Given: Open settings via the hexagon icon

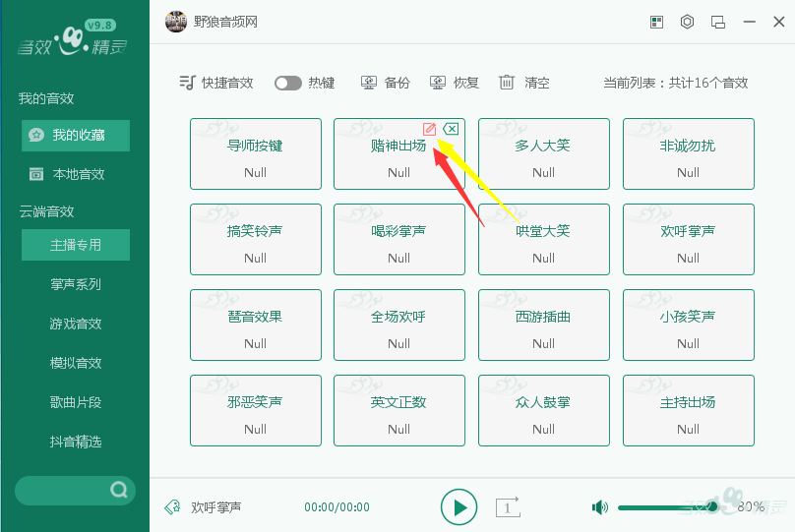Looking at the screenshot, I should click(687, 22).
